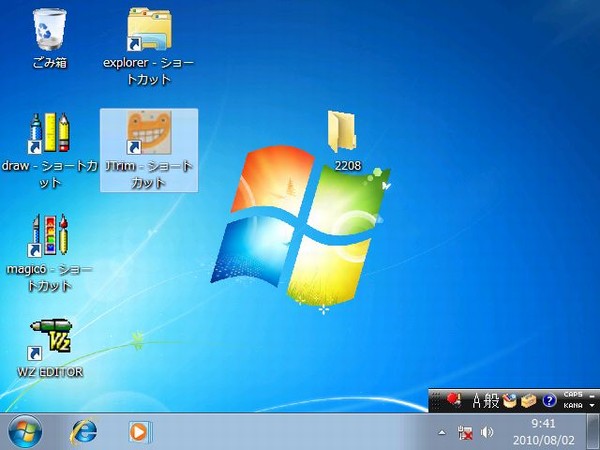Image resolution: width=600 pixels, height=450 pixels.
Task: Click the '2208' folder name text
Action: pos(347,165)
